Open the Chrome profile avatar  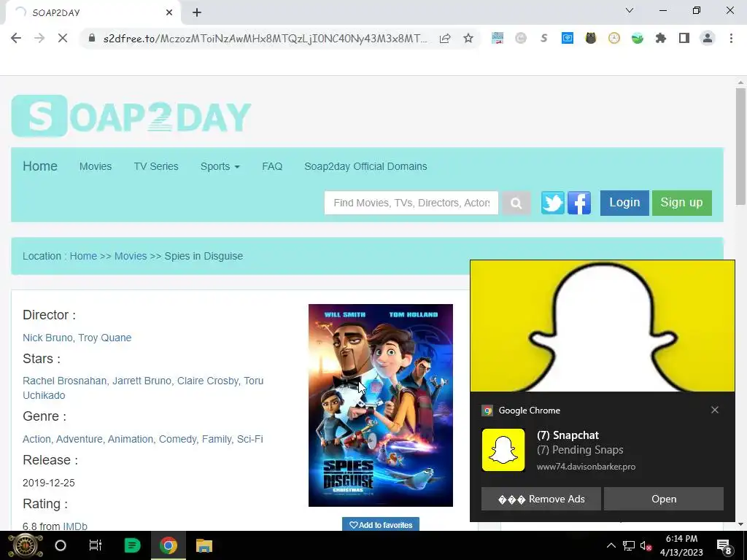(x=708, y=38)
